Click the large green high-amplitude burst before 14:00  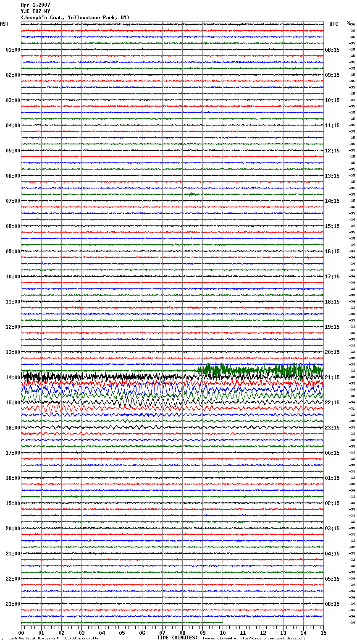pos(258,370)
